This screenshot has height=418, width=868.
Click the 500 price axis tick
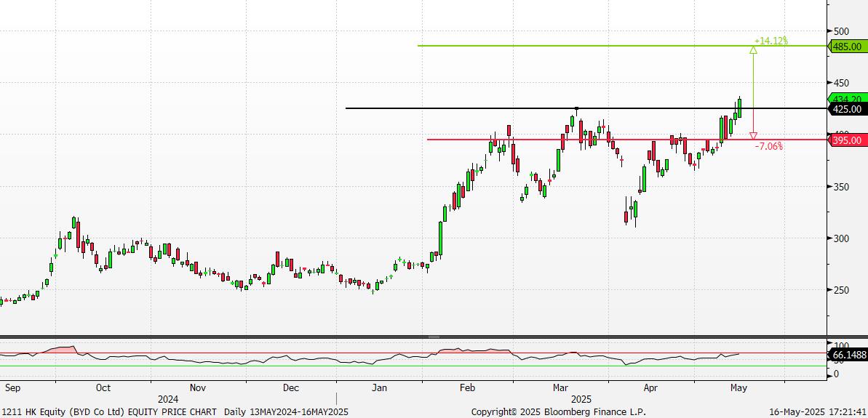coord(841,31)
